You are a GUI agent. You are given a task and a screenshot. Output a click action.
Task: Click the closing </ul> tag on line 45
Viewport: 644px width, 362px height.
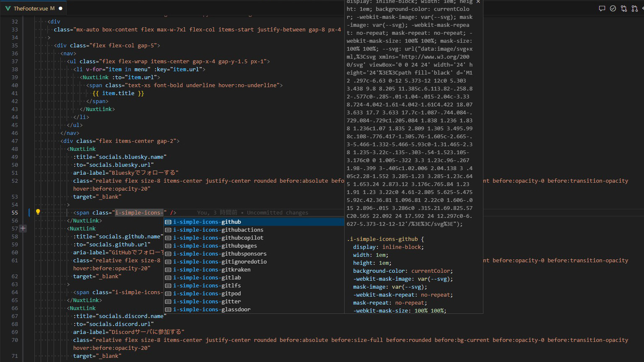tap(75, 125)
